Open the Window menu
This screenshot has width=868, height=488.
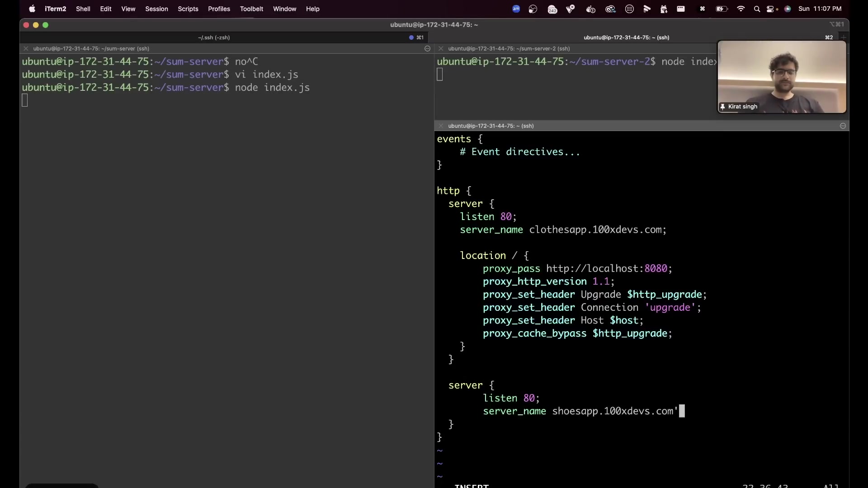(284, 9)
